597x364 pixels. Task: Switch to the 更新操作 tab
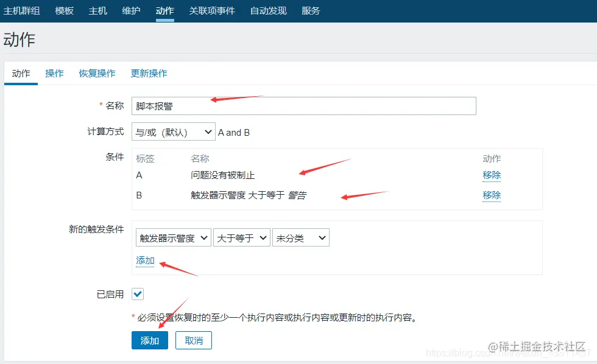[149, 73]
